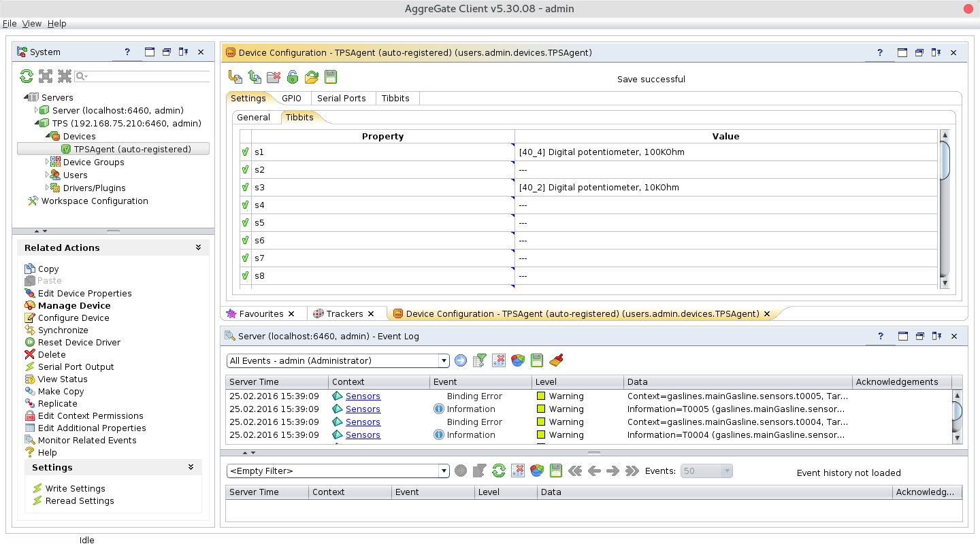Click the red X icon in Device Configuration toolbar

pos(274,77)
